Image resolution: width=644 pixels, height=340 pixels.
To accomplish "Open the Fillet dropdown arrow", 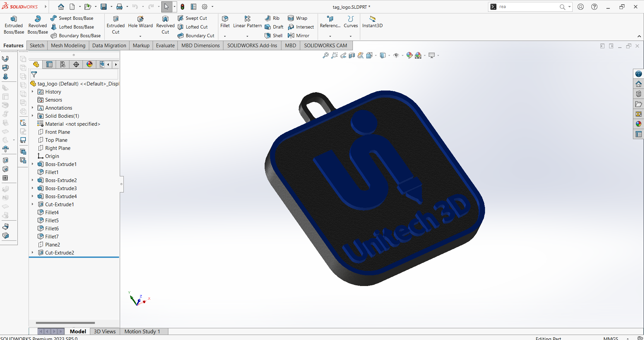I will [225, 36].
